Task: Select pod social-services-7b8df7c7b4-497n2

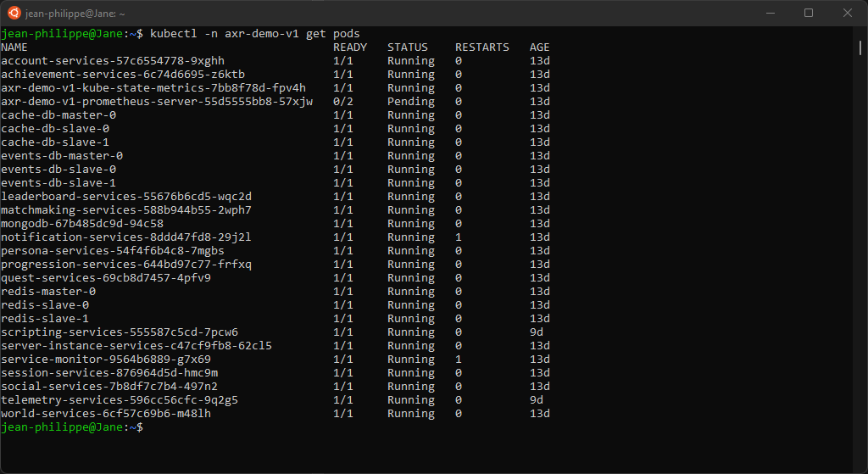Action: tap(109, 387)
